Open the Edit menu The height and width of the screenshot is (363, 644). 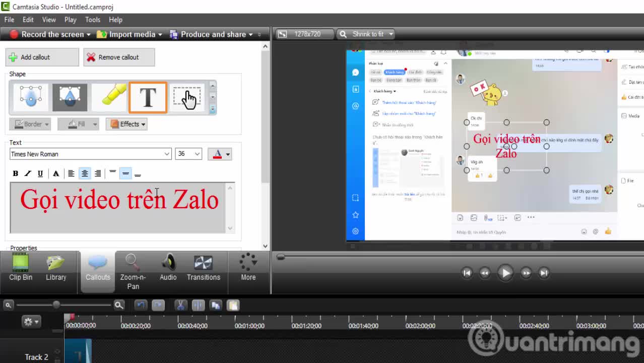click(28, 20)
